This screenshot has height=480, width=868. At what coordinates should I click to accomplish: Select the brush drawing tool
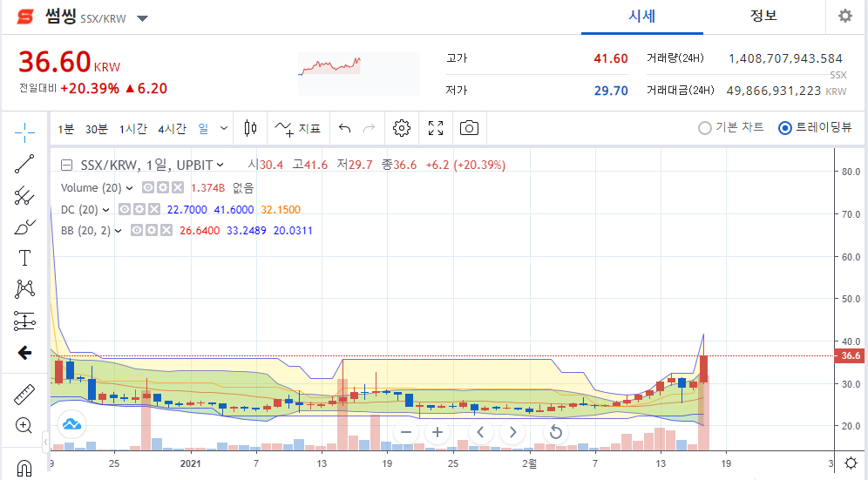[x=24, y=227]
